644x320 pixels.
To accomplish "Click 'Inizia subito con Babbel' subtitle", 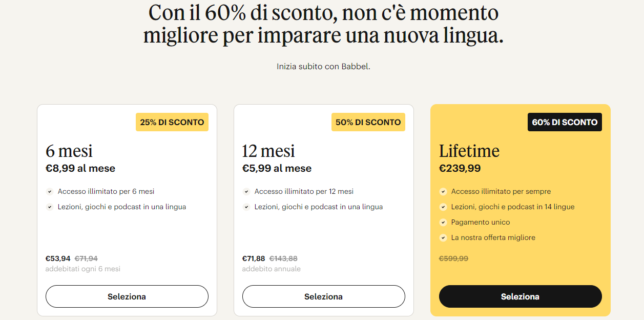I will pos(323,67).
